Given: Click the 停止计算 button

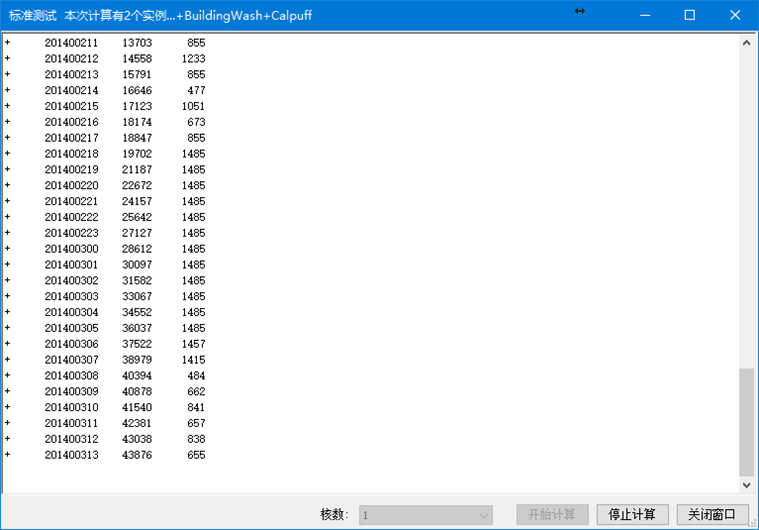Looking at the screenshot, I should (632, 514).
